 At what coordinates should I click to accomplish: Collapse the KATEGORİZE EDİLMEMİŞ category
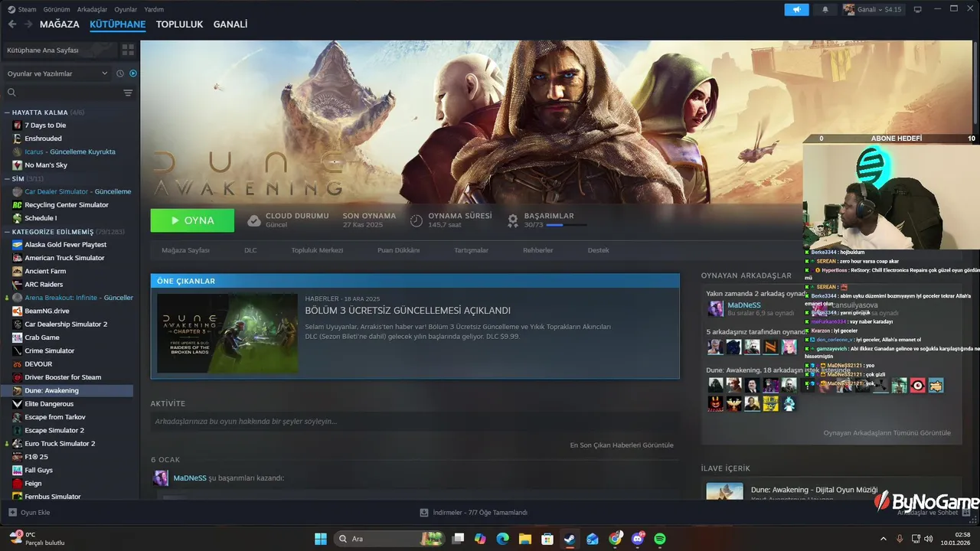pyautogui.click(x=7, y=232)
